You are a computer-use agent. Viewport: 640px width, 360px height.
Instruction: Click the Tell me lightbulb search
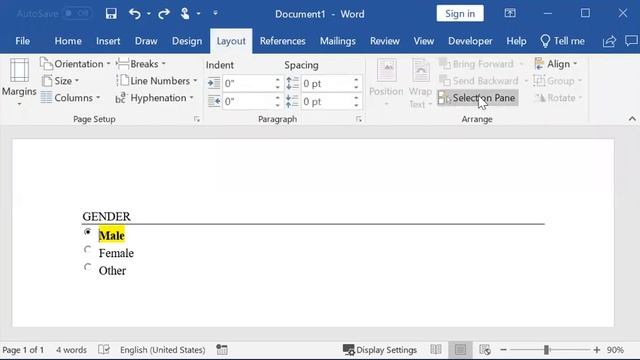562,41
